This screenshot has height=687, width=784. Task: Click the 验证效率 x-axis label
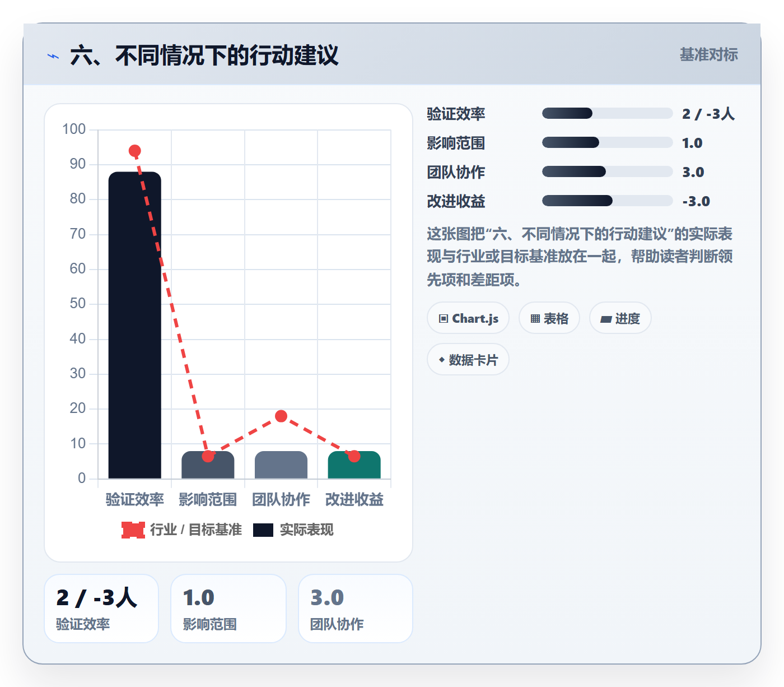[134, 499]
